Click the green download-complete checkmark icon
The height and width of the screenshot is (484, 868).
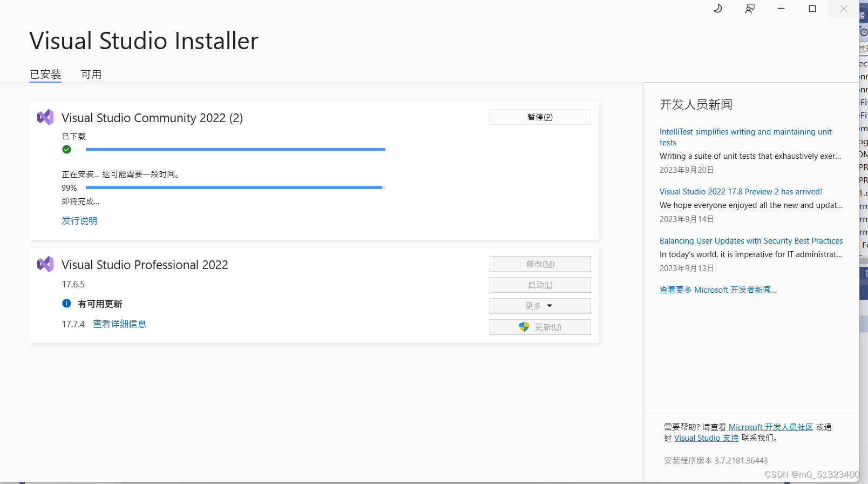pos(66,150)
